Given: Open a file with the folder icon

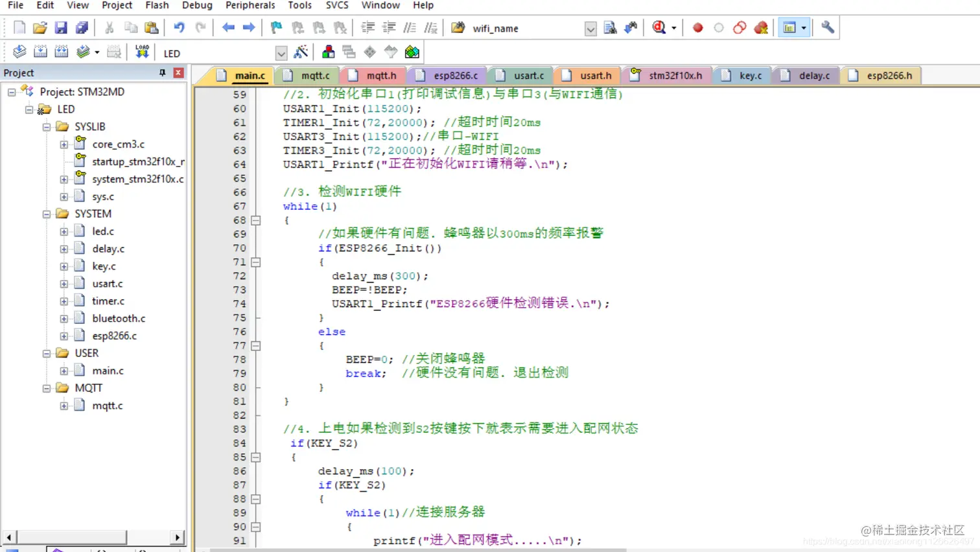Looking at the screenshot, I should [x=40, y=28].
